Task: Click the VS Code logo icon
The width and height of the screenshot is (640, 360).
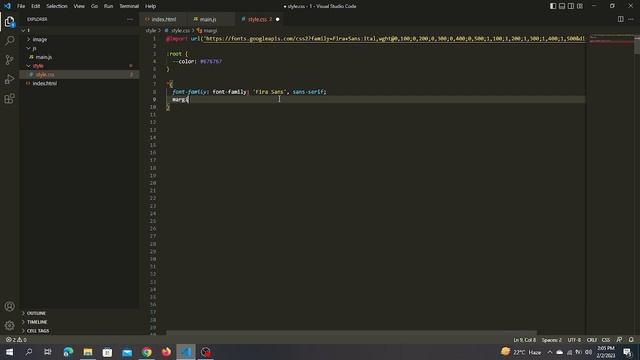Action: 7,6
